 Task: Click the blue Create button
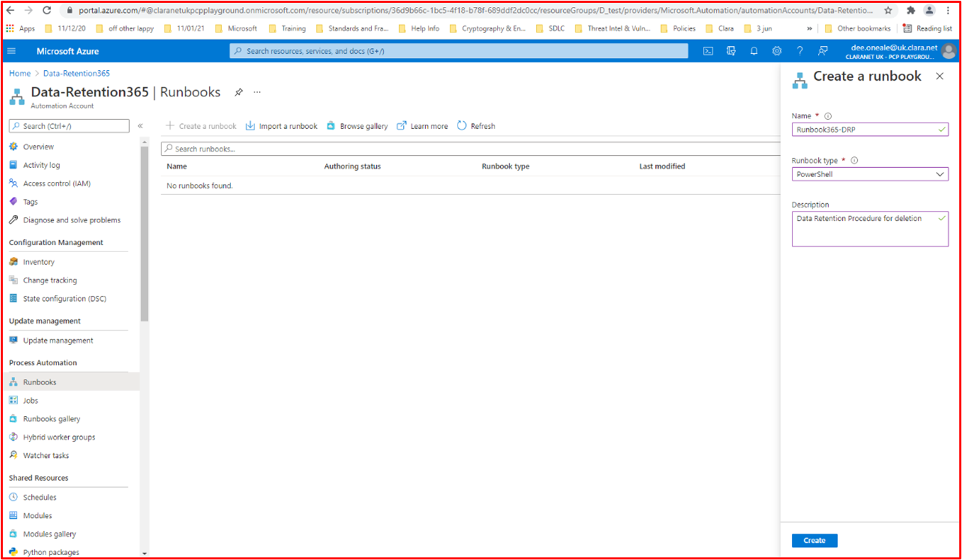[815, 541]
